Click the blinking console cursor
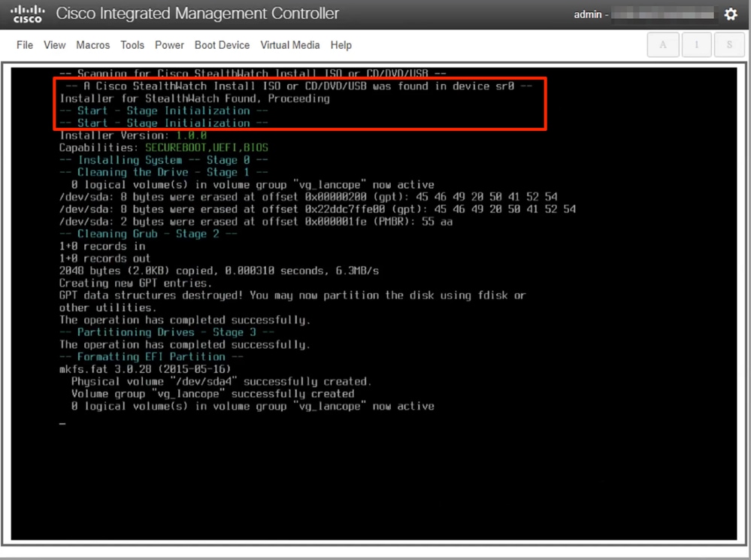This screenshot has height=560, width=751. [x=62, y=423]
